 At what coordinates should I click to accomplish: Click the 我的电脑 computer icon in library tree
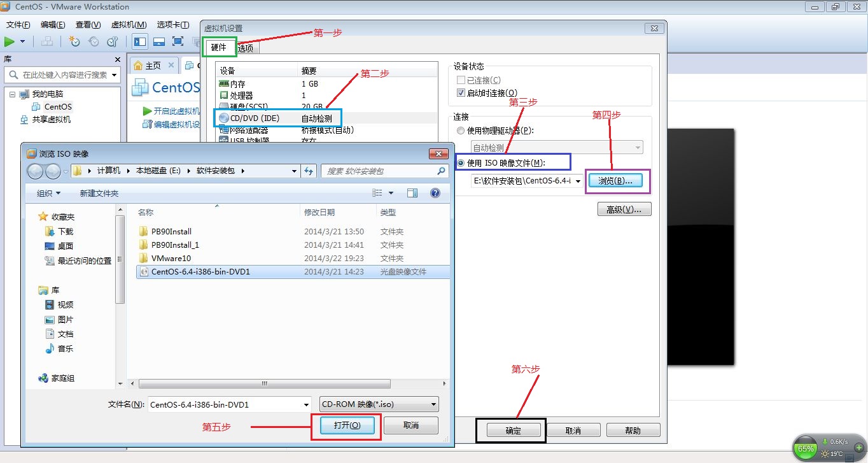24,94
